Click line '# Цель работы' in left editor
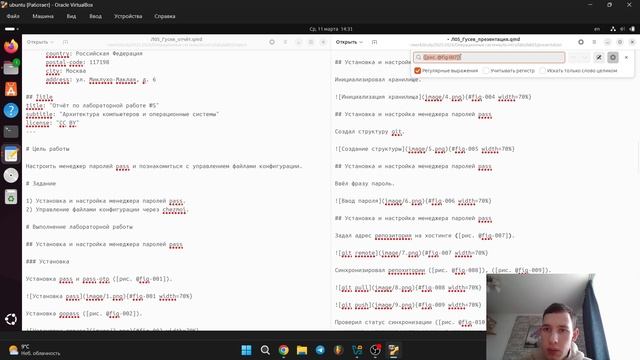Screen dimensions: 640x360 click(x=47, y=149)
